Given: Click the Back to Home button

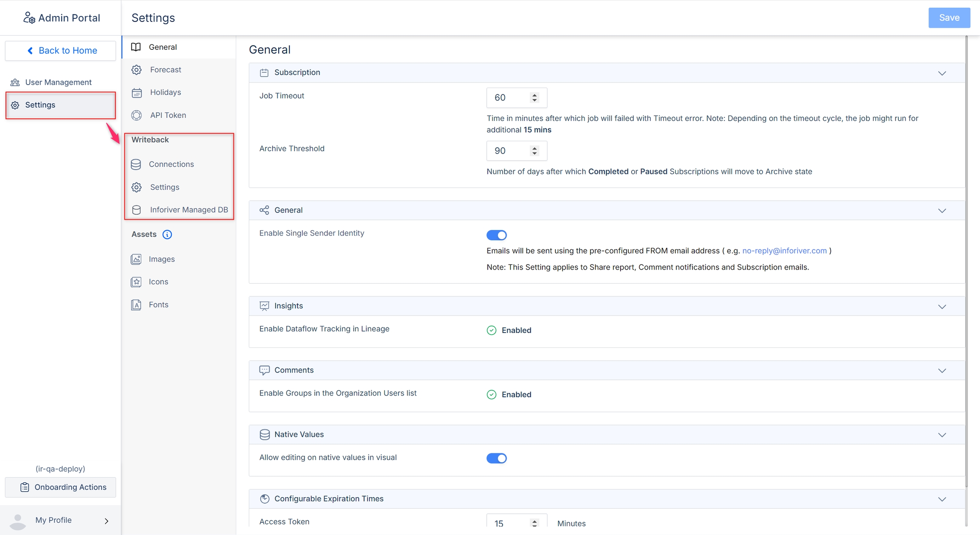Looking at the screenshot, I should click(x=60, y=51).
